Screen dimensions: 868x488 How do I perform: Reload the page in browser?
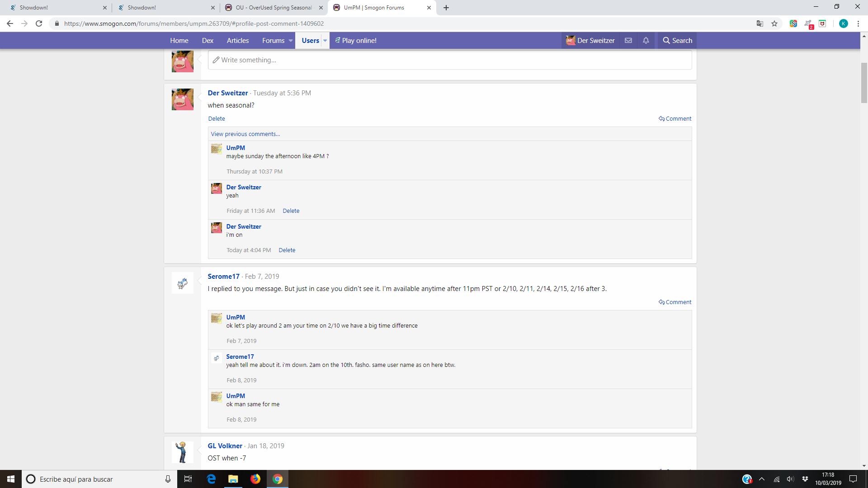point(39,23)
